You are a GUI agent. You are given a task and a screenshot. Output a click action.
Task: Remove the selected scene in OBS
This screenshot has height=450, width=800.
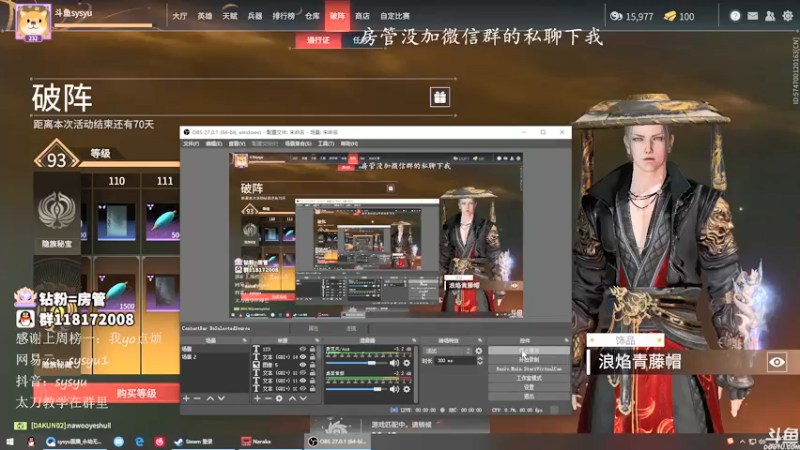[197, 398]
